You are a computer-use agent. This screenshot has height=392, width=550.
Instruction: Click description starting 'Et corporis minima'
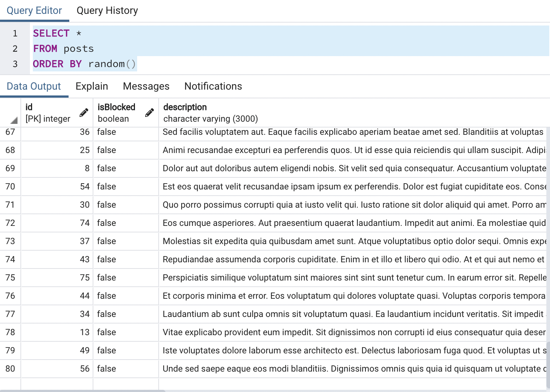[x=352, y=296]
